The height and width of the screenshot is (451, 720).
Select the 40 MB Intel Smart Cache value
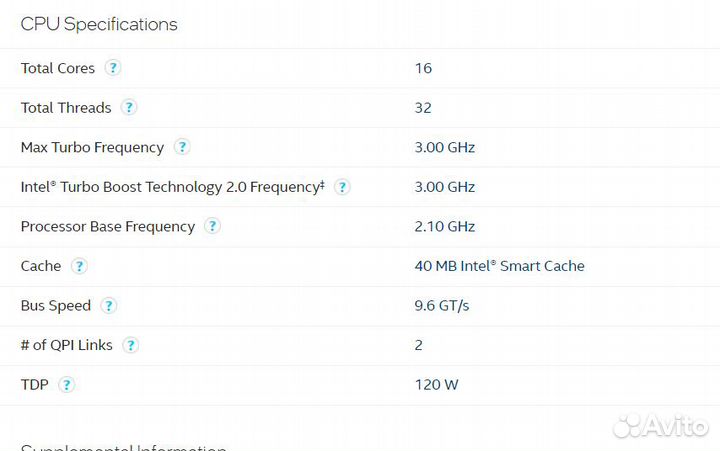[x=499, y=266]
